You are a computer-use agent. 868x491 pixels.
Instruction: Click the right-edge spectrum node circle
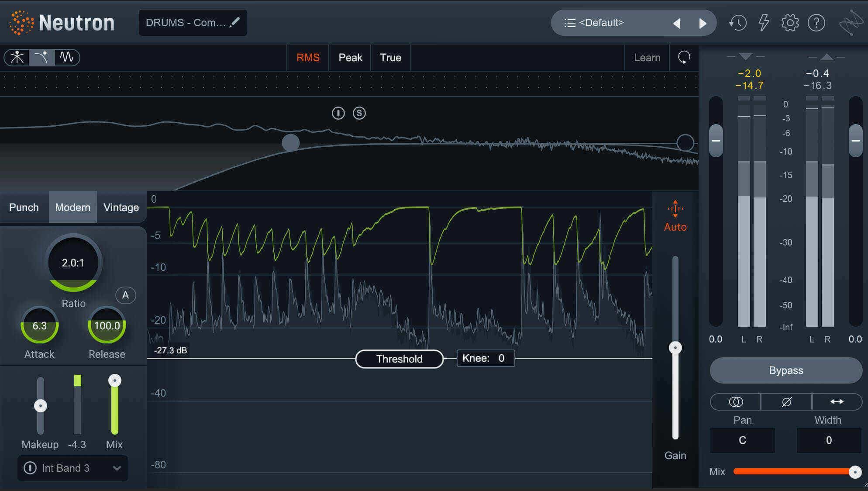coord(685,142)
